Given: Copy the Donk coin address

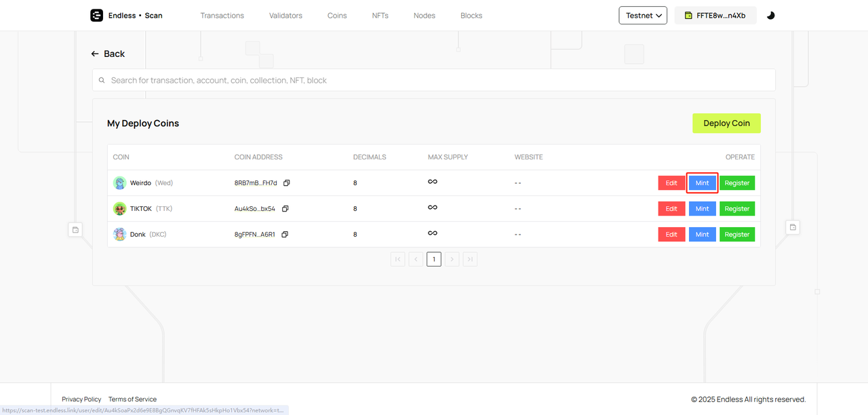Looking at the screenshot, I should (x=285, y=235).
